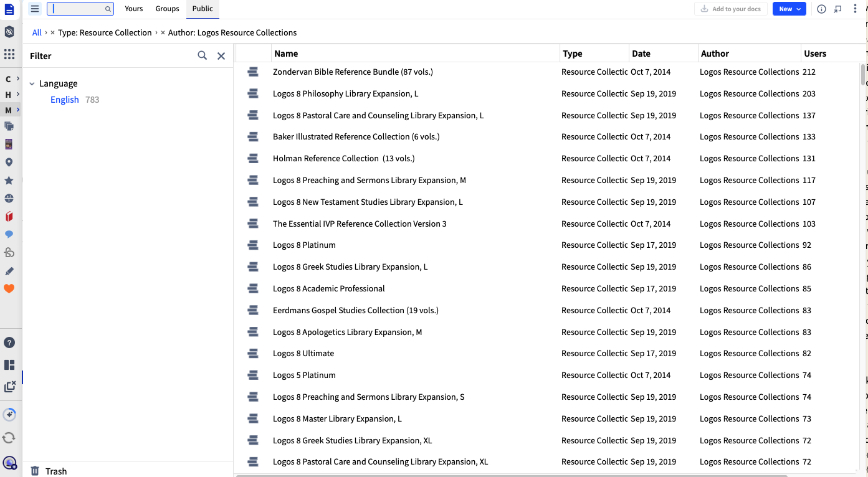Open the layouts panel icon
Image resolution: width=868 pixels, height=477 pixels.
(9, 365)
